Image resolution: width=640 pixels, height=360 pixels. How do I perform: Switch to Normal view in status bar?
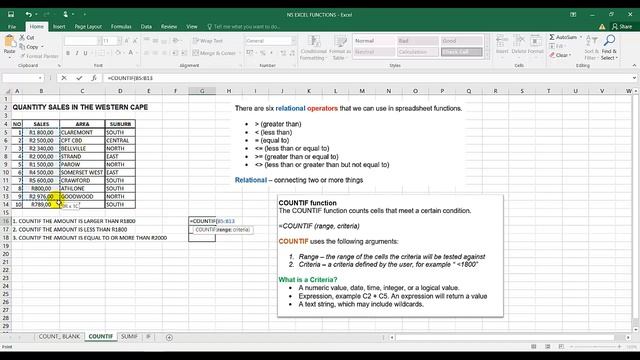[533, 347]
